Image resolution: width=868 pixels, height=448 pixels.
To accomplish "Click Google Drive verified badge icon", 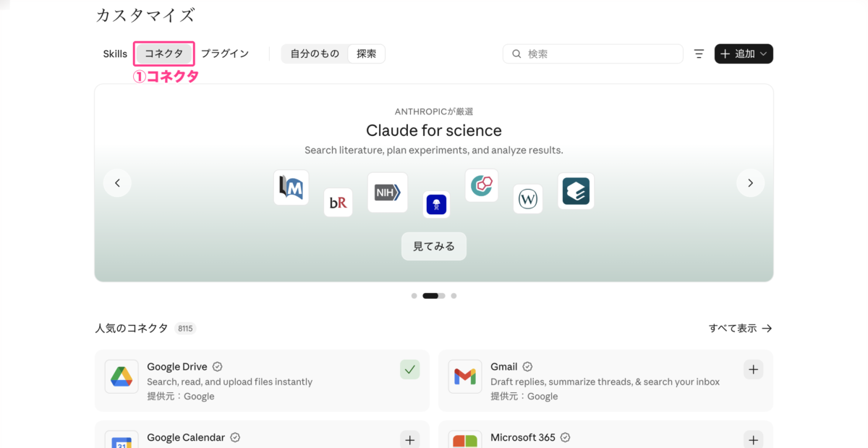I will pyautogui.click(x=217, y=366).
